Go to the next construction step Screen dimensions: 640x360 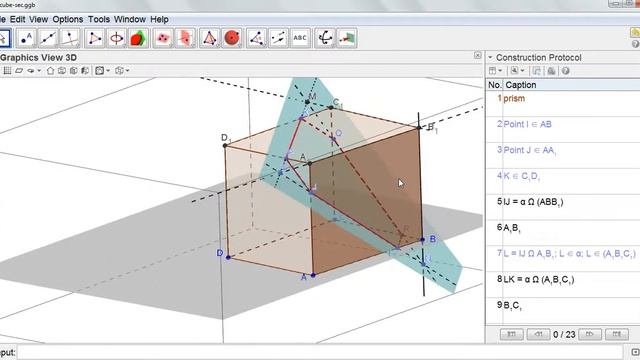tap(590, 334)
